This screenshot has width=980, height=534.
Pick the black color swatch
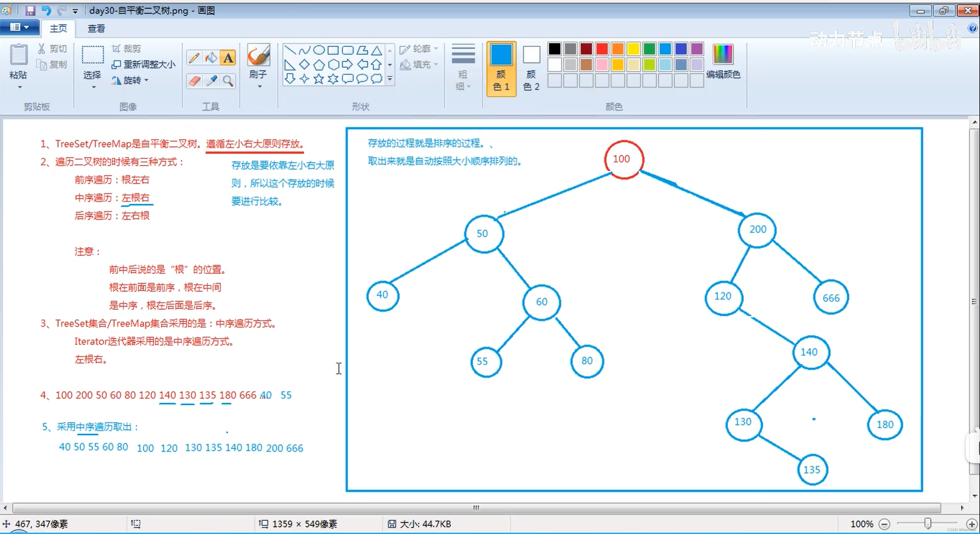[554, 49]
